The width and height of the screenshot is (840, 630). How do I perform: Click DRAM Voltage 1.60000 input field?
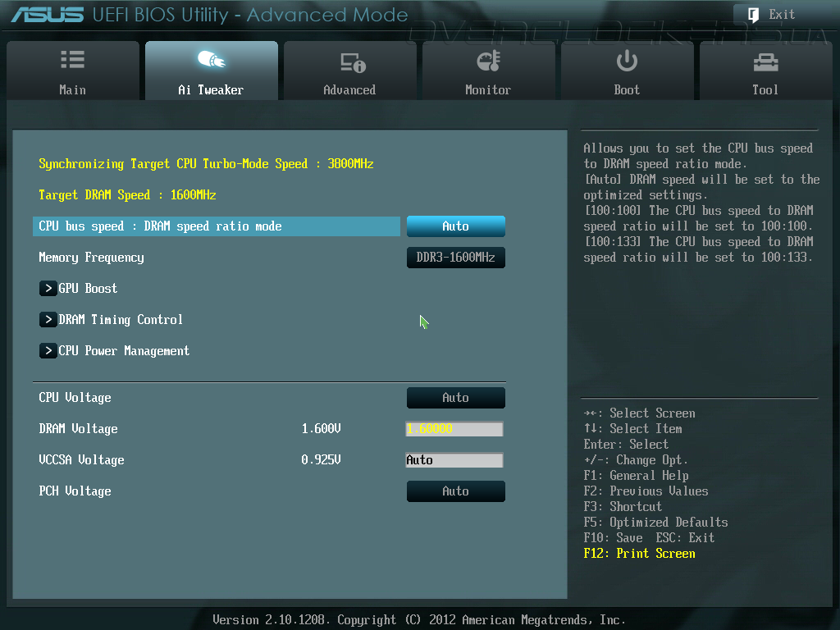(x=454, y=428)
